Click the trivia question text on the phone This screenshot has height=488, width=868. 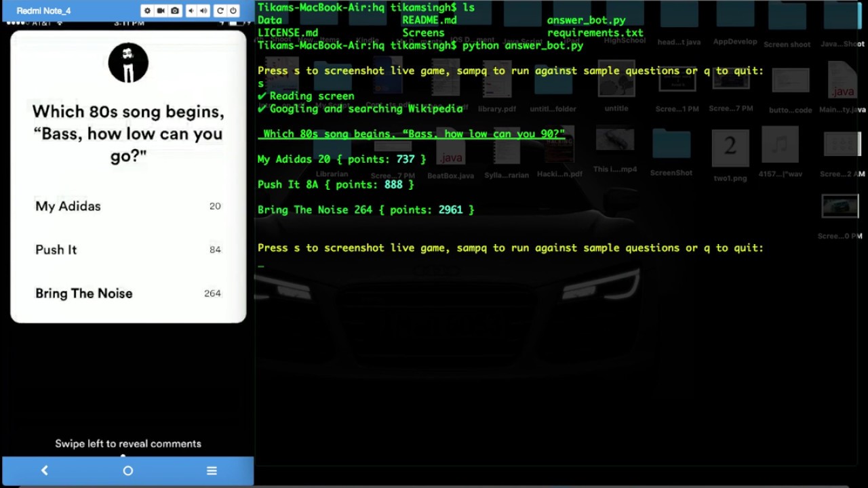128,134
